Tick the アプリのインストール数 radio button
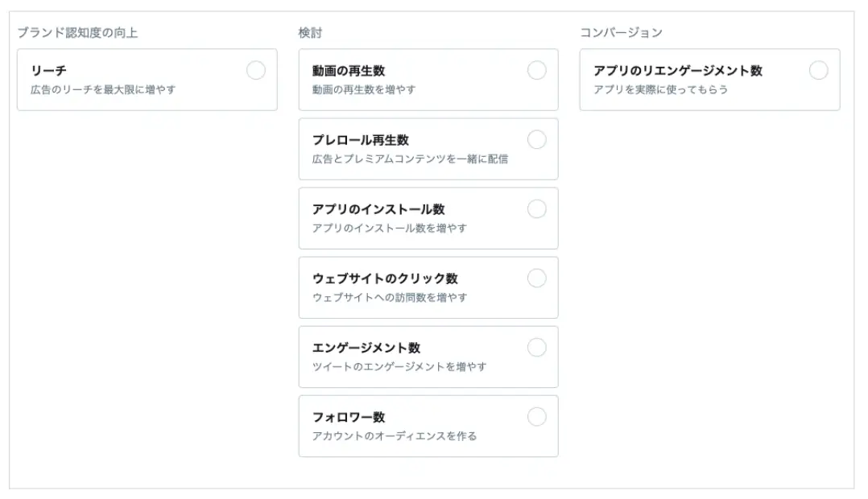The height and width of the screenshot is (499, 868). click(x=536, y=208)
